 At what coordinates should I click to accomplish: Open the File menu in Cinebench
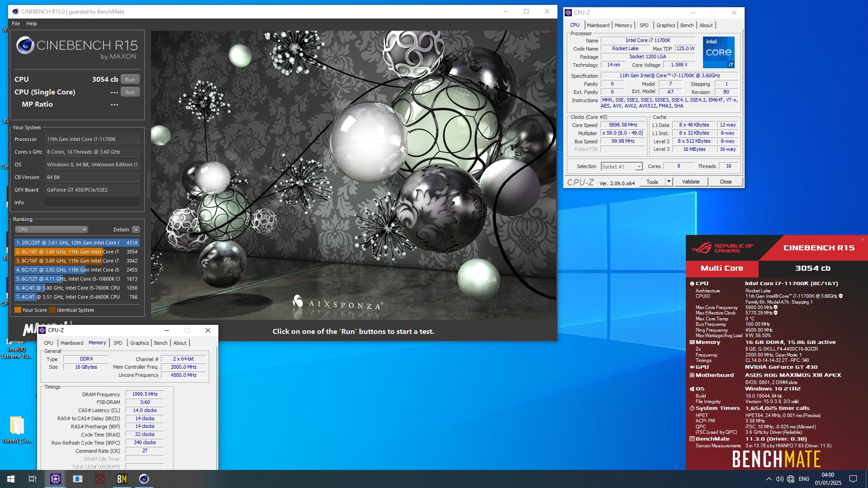click(x=16, y=23)
